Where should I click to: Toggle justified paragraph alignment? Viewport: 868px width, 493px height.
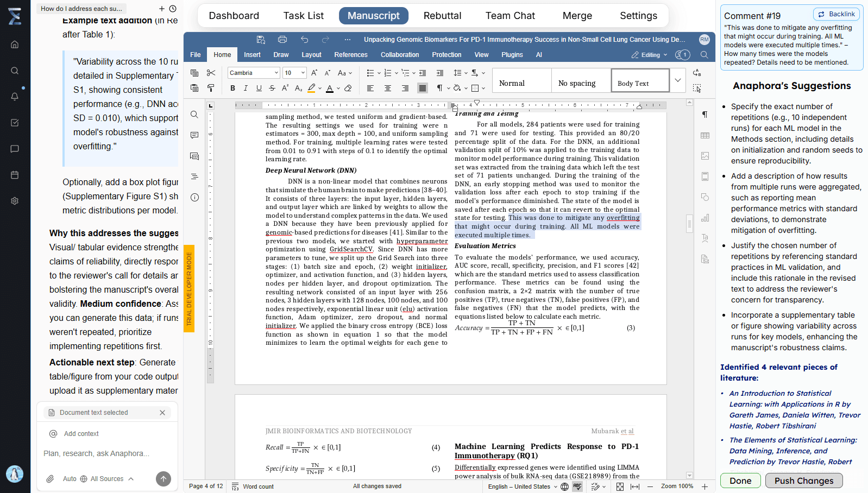tap(423, 88)
